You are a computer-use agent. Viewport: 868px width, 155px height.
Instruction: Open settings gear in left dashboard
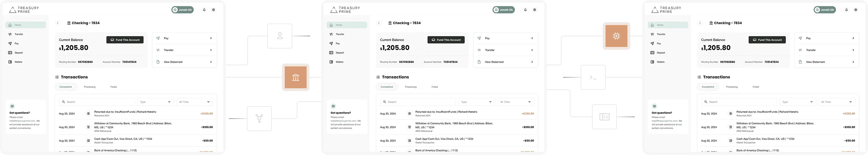pos(213,10)
